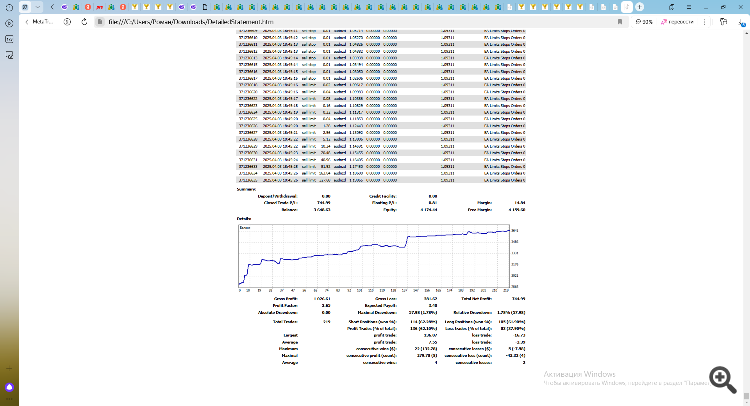Click the Balance label in summary
Viewport: 750px width, 406px height.
[289, 209]
